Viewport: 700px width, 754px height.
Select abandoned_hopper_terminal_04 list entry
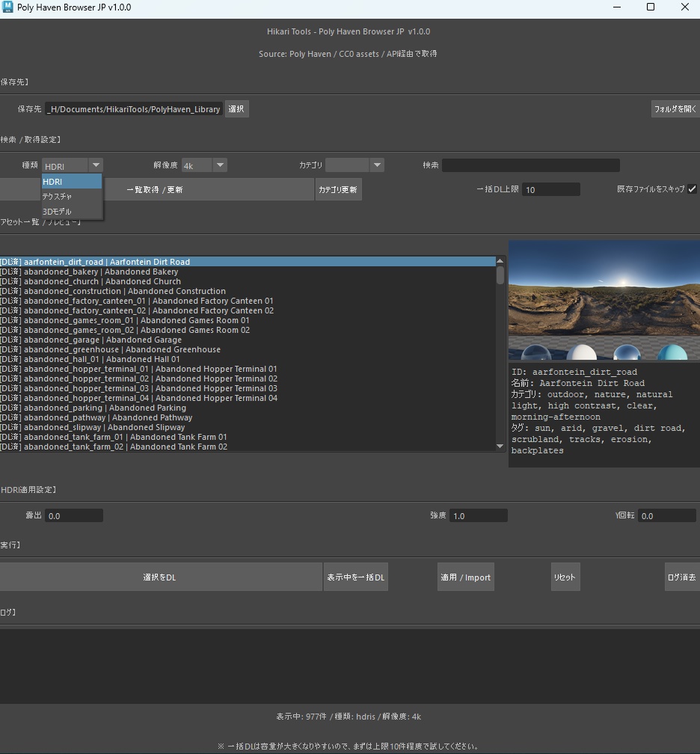coord(248,398)
